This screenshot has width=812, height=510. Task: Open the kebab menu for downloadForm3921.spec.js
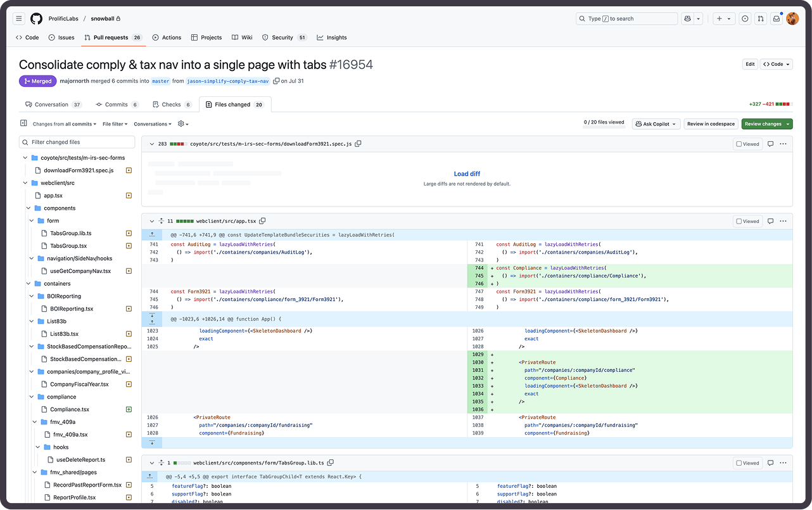coord(784,144)
